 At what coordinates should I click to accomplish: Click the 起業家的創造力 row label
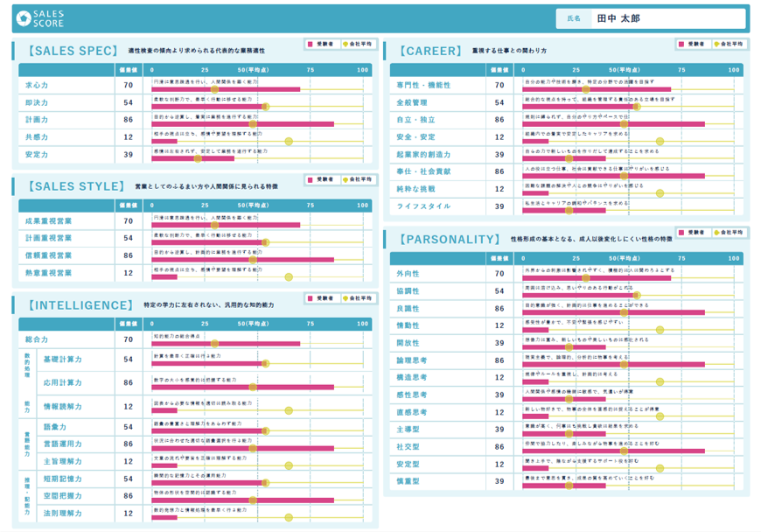tap(425, 155)
